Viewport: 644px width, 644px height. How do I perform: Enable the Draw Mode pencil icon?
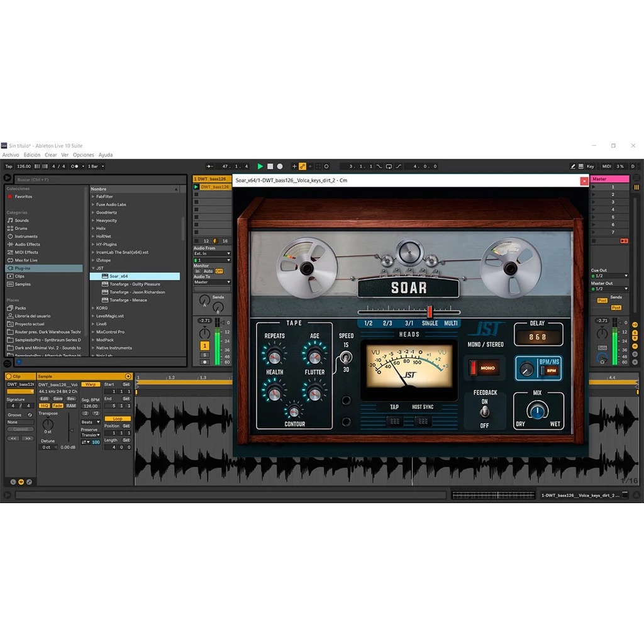coord(573,166)
